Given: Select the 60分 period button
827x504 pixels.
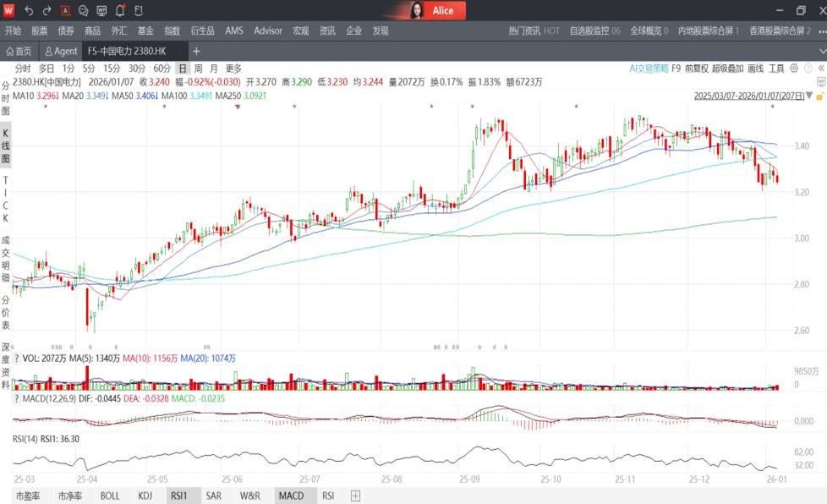Looking at the screenshot, I should tap(162, 68).
